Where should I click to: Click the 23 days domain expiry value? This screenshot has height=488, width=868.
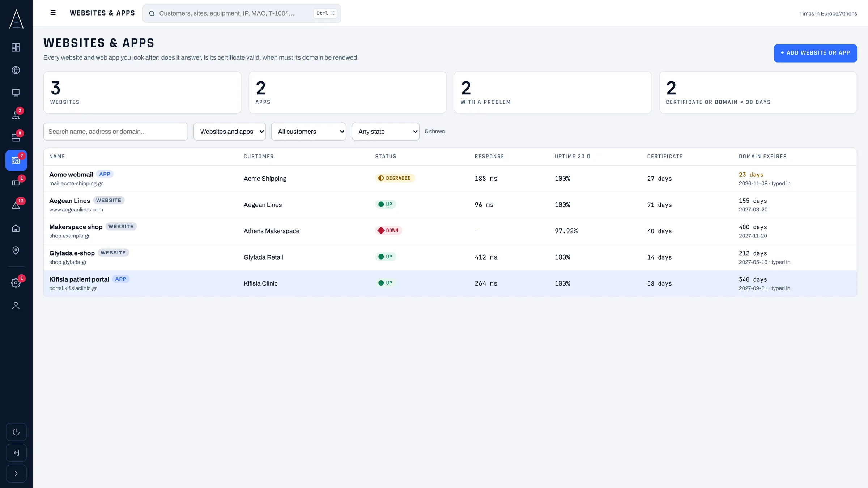751,175
